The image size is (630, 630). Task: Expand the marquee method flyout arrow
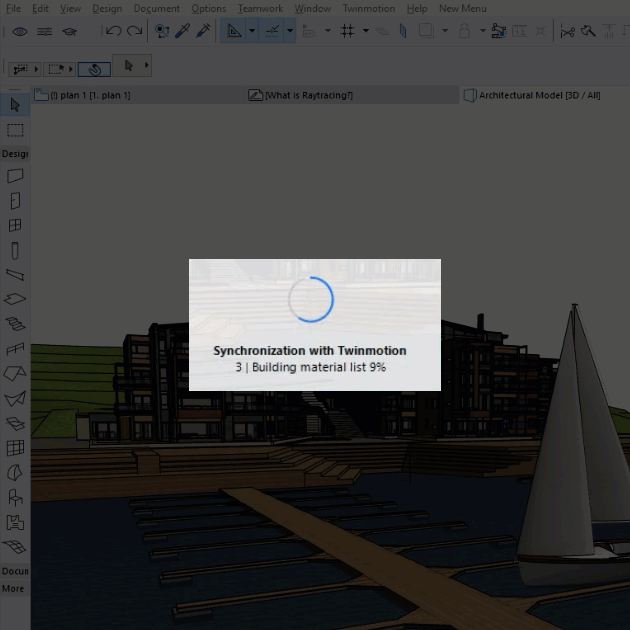71,70
